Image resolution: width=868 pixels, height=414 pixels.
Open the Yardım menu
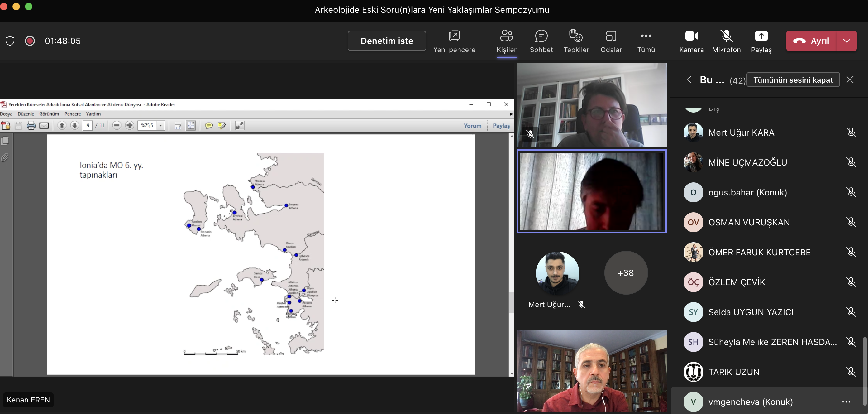(93, 114)
